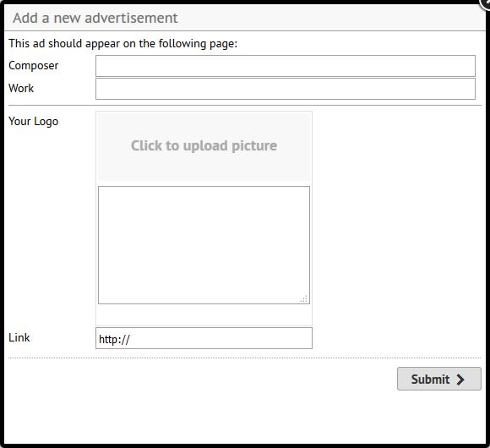This screenshot has height=448, width=490.
Task: Click inside the large description text area
Action: [x=204, y=245]
